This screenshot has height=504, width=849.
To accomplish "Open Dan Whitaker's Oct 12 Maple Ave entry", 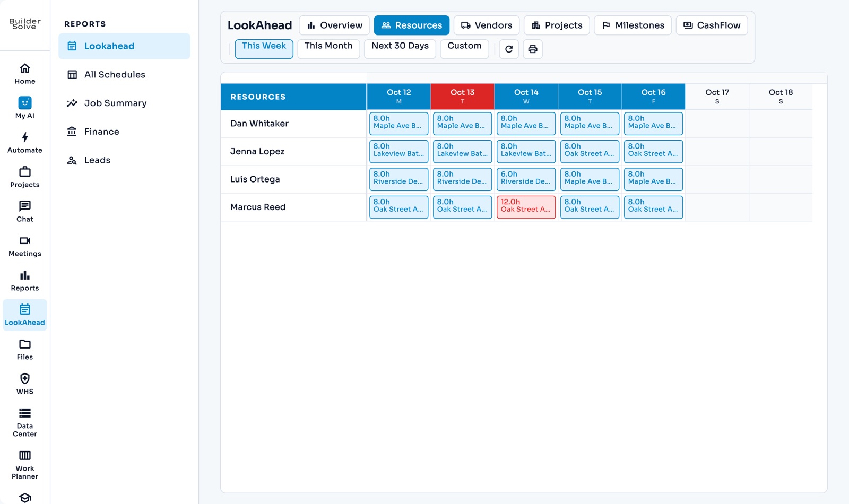I will [399, 124].
